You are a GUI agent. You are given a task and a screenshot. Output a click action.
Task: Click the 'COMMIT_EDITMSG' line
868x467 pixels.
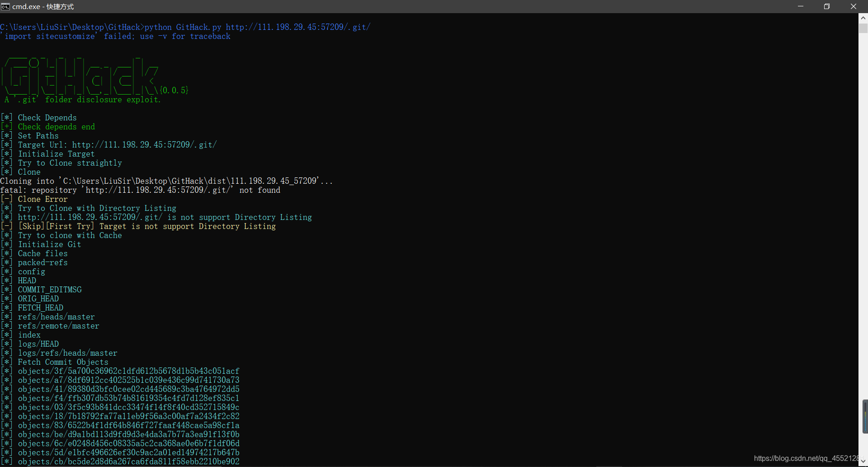tap(42, 290)
